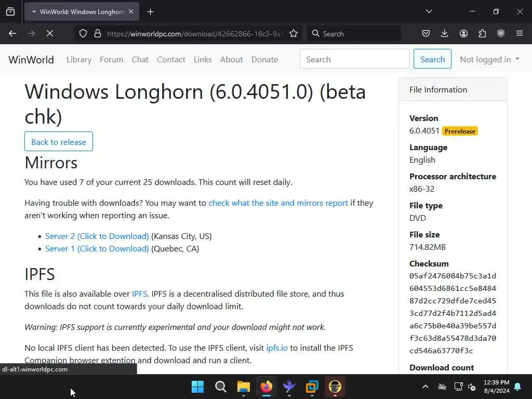Open the Donate nav item
Image resolution: width=532 pixels, height=399 pixels.
[264, 59]
